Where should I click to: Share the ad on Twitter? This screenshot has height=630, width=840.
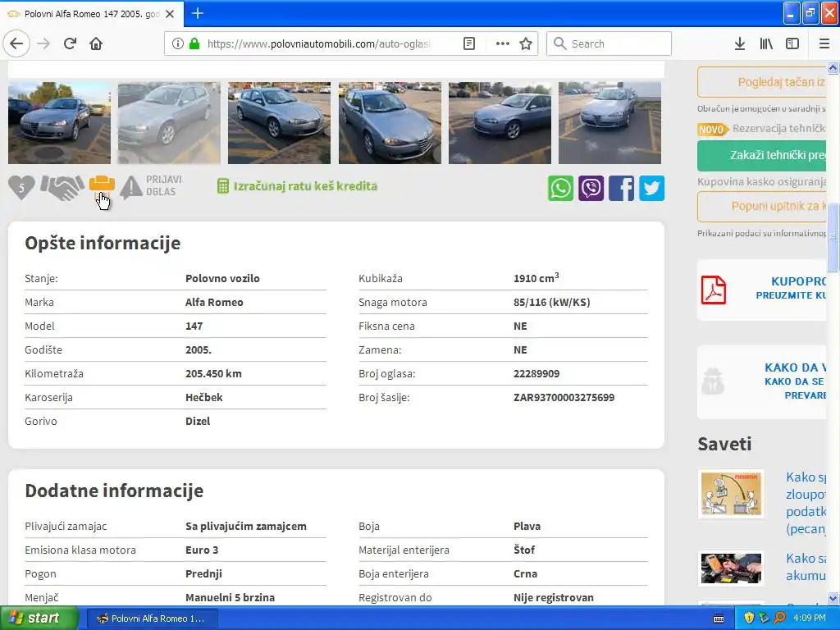(x=651, y=188)
